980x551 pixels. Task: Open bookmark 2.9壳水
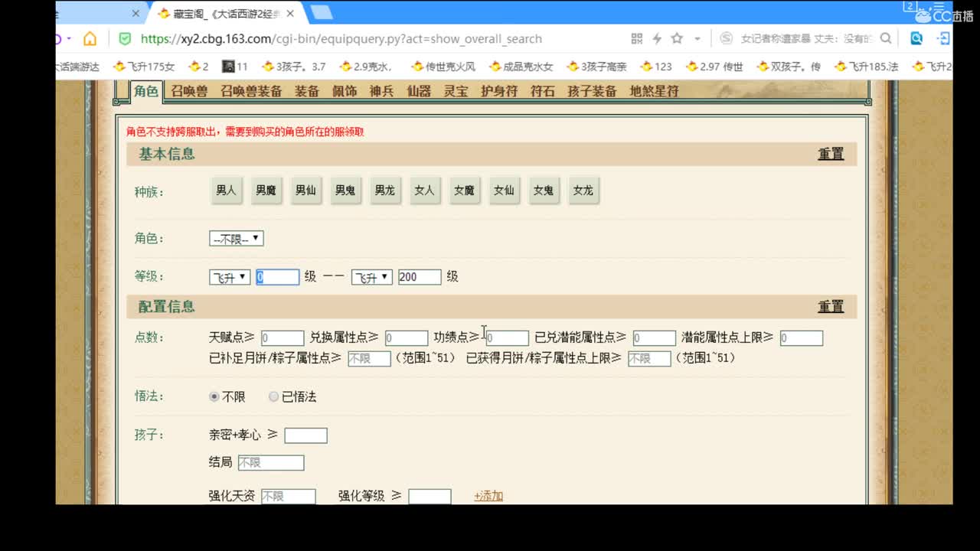pyautogui.click(x=366, y=67)
